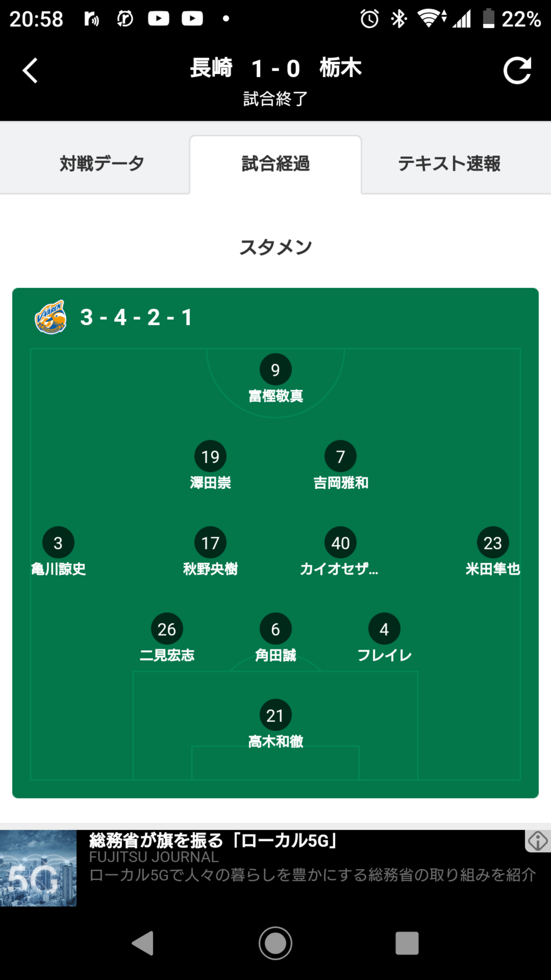The height and width of the screenshot is (980, 551).
Task: Tap number 6 角田誠 circle
Action: 276,629
